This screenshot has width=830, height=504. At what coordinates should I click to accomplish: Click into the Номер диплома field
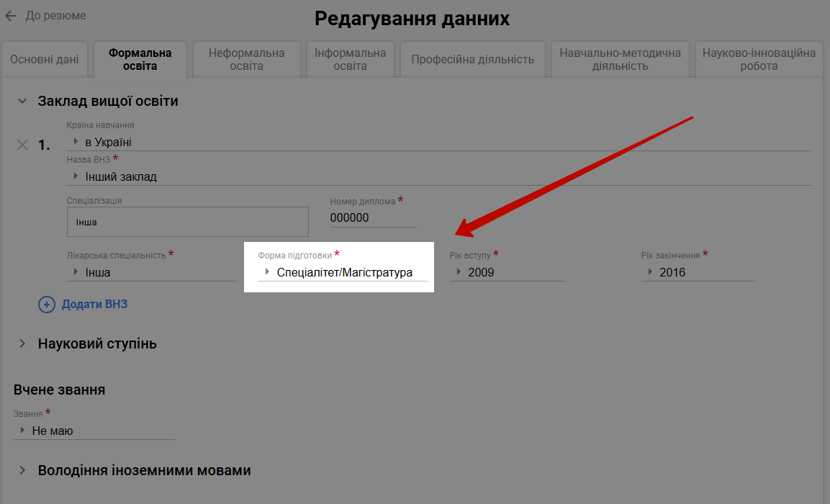[373, 218]
